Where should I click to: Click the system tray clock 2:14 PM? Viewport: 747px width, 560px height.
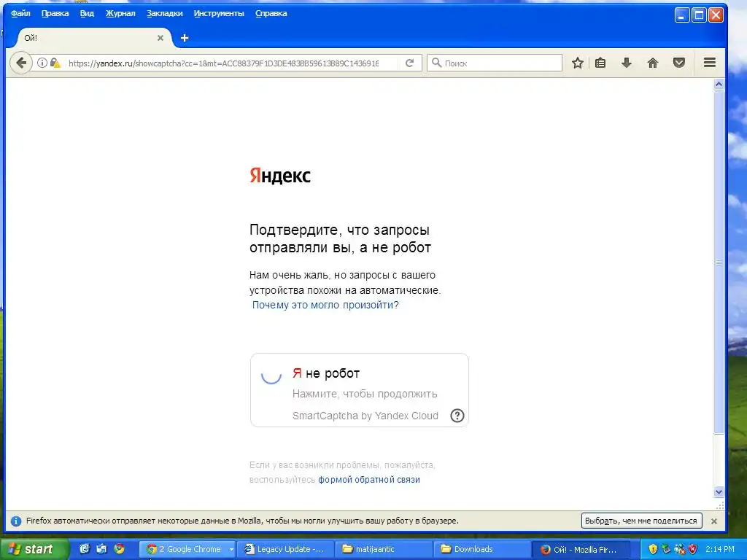tap(720, 549)
